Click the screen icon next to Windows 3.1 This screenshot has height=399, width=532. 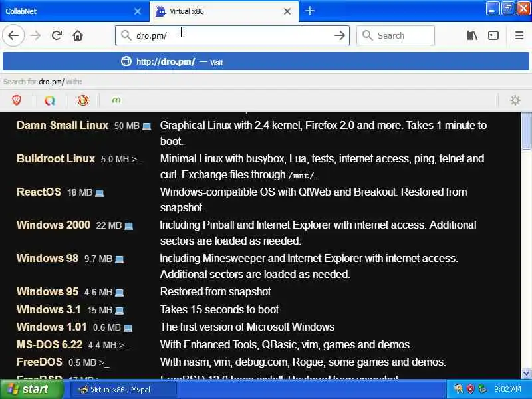coord(119,311)
